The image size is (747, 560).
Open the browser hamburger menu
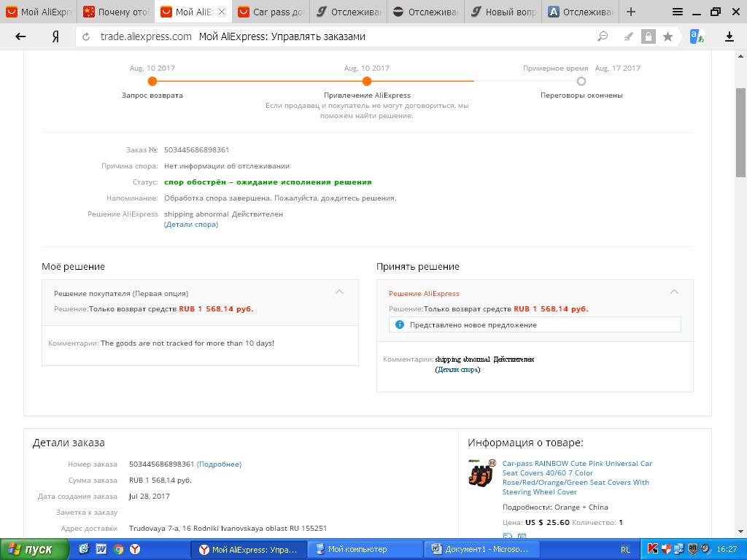[x=677, y=12]
